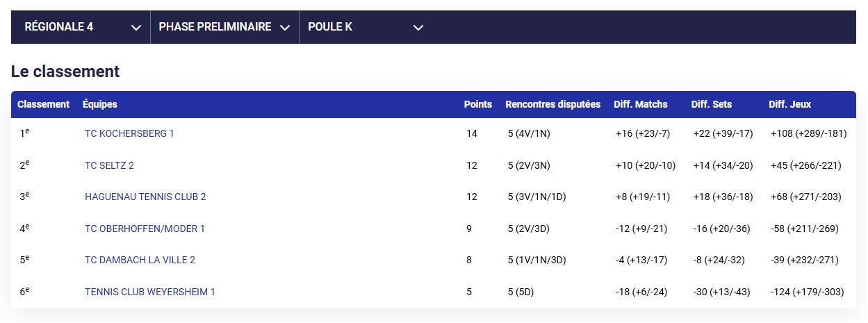Image resolution: width=868 pixels, height=323 pixels.
Task: Click the chevron arrow beside RÉGIONALE 4
Action: click(x=136, y=28)
